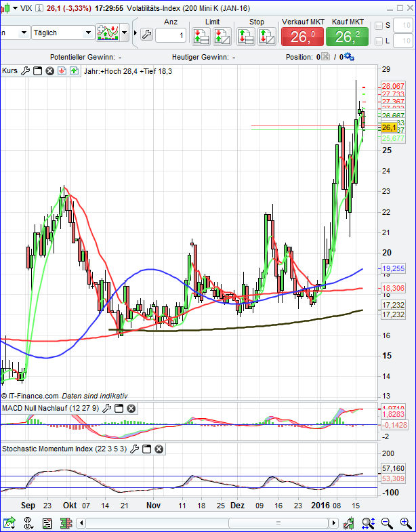Click Kauf MKT buy button 26,2

pyautogui.click(x=347, y=37)
